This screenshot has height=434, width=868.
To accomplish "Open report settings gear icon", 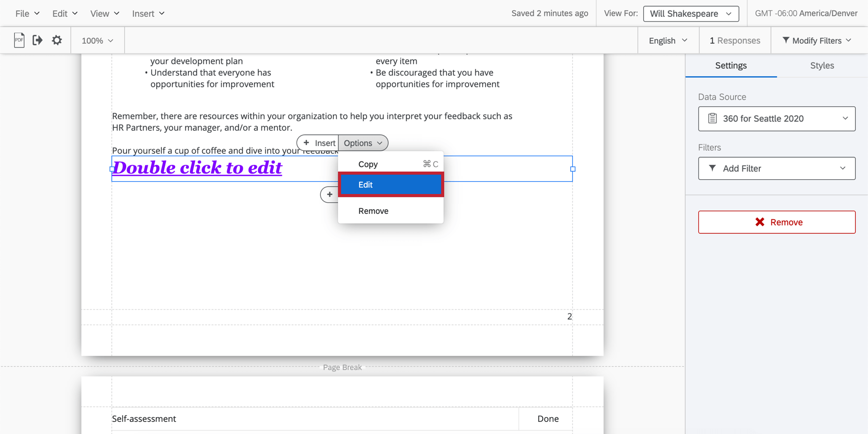I will click(x=57, y=40).
